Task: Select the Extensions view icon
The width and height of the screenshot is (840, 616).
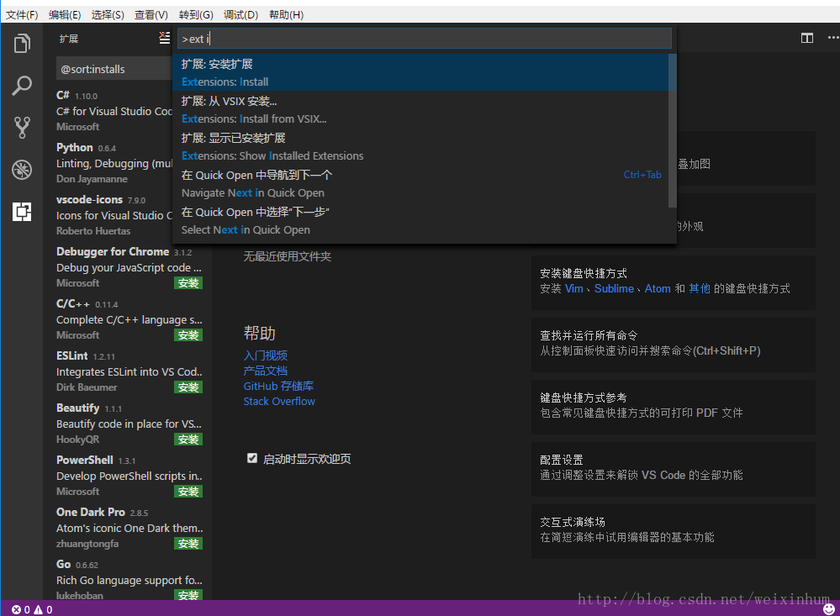Action: point(22,212)
